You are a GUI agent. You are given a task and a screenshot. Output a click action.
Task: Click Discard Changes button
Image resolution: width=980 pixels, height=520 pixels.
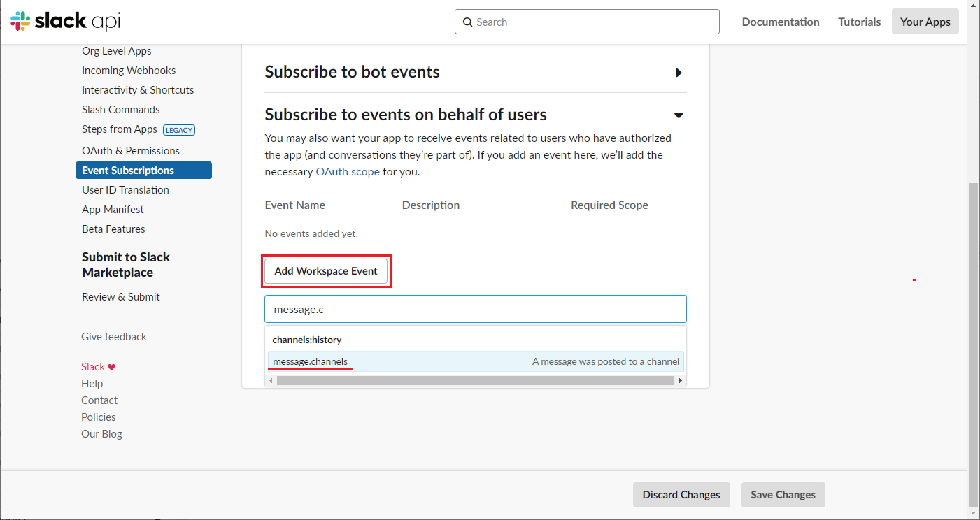point(681,495)
